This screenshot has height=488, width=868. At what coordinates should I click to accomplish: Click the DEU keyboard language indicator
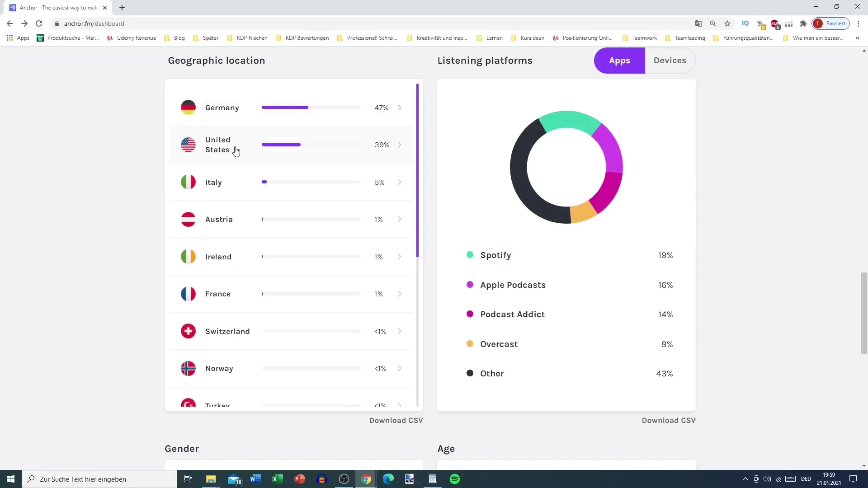pyautogui.click(x=806, y=479)
